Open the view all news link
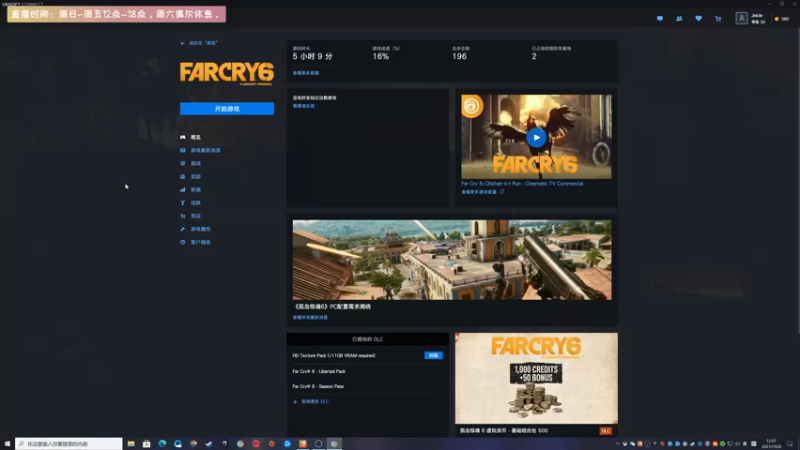The height and width of the screenshot is (450, 800). pos(310,317)
